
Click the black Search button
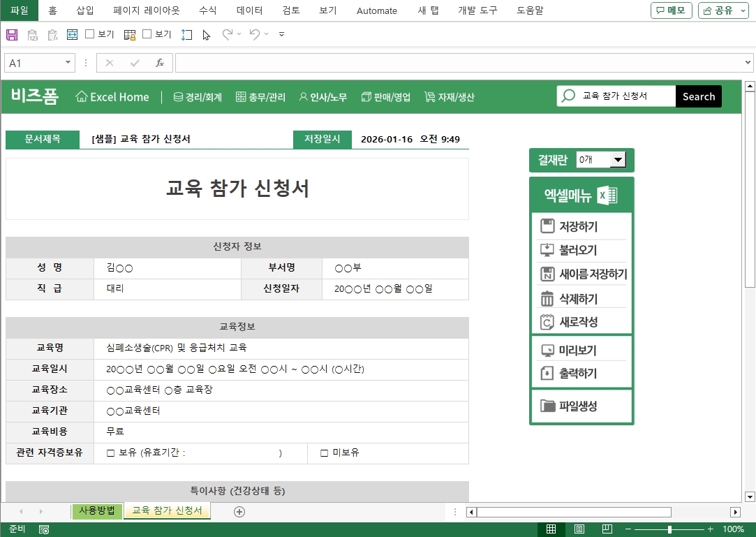698,96
